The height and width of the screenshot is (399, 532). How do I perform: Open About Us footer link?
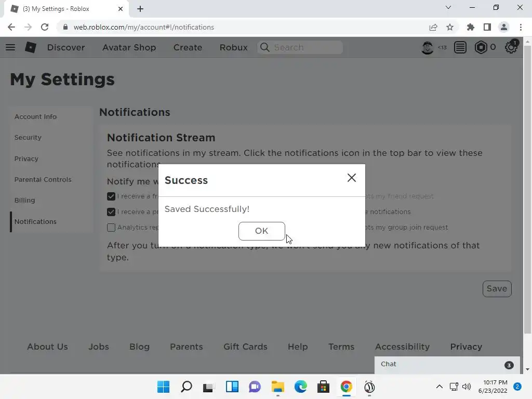click(x=47, y=347)
